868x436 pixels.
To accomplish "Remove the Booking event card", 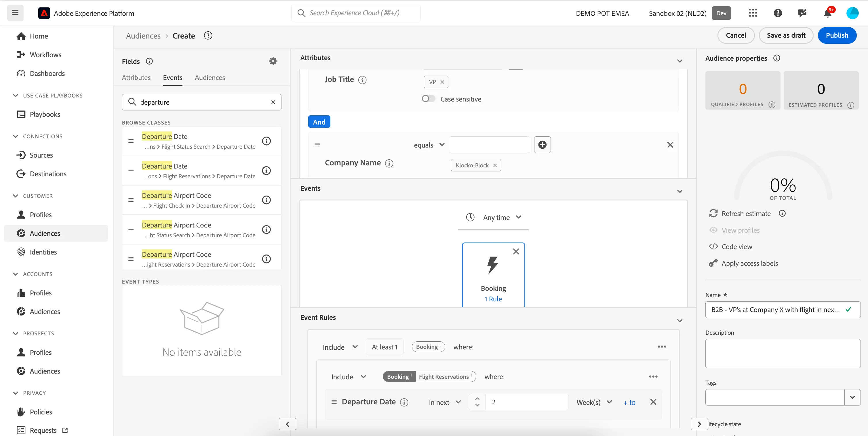I will tap(516, 251).
